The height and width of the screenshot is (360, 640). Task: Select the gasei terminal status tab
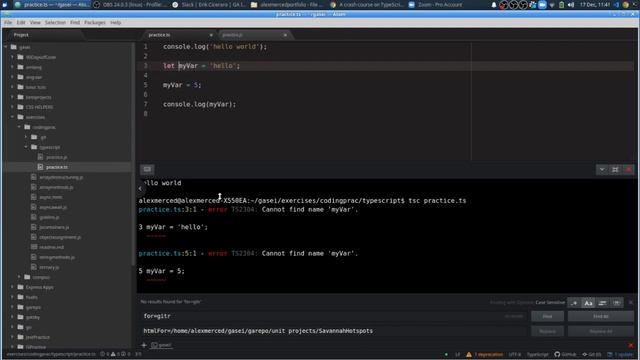tap(161, 345)
